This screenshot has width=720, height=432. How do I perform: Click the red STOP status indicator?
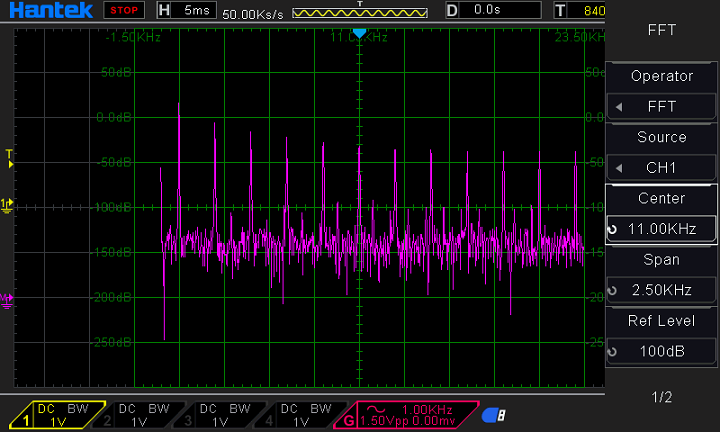124,11
